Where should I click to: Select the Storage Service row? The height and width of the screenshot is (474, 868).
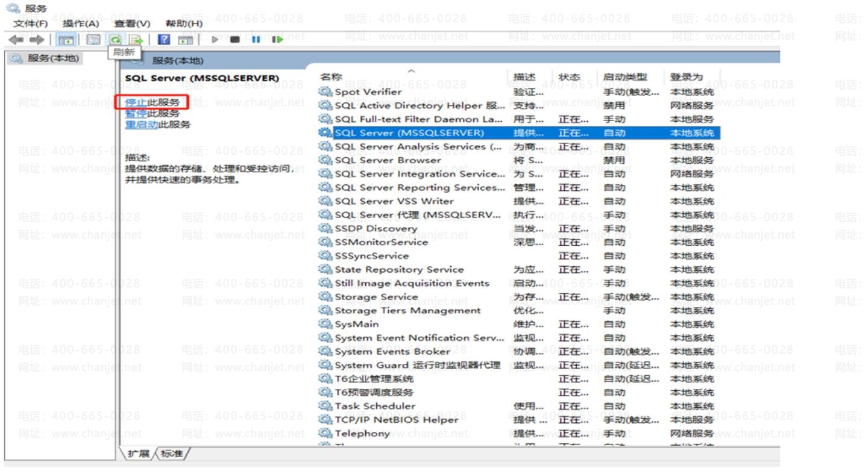[x=518, y=296]
